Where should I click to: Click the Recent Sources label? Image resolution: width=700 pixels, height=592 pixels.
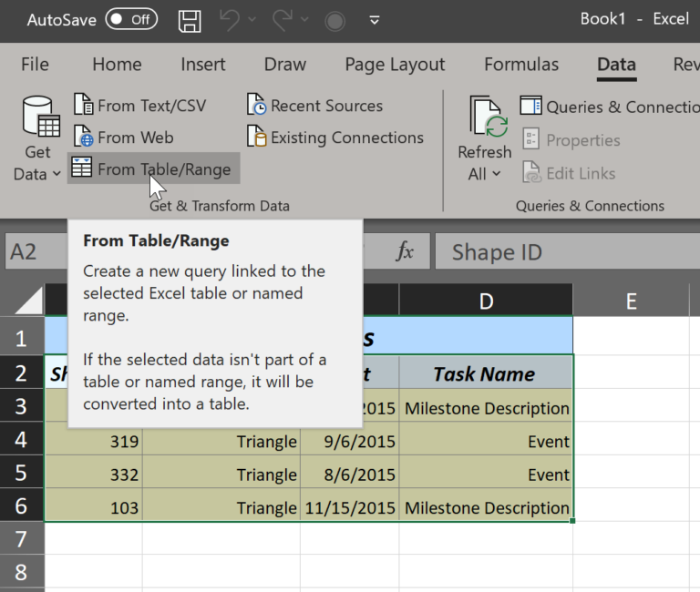(x=327, y=106)
